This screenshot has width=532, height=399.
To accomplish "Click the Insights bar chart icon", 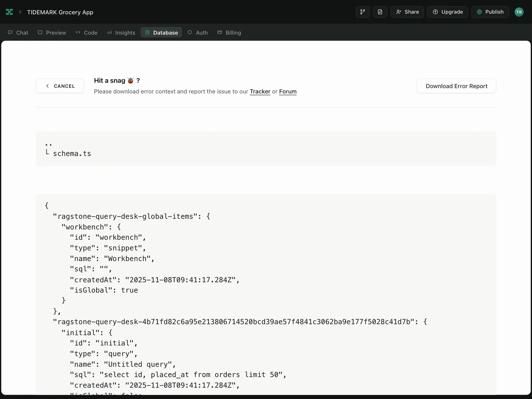I will click(x=109, y=32).
